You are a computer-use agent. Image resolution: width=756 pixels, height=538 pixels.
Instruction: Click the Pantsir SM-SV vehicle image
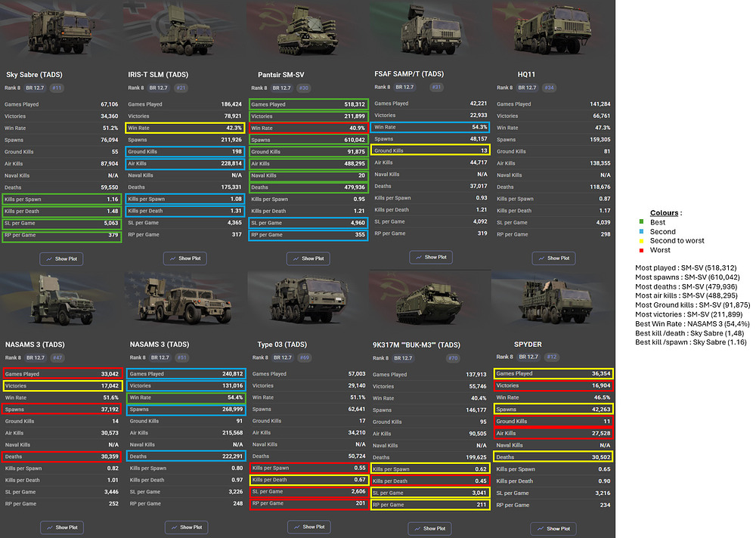(x=308, y=31)
